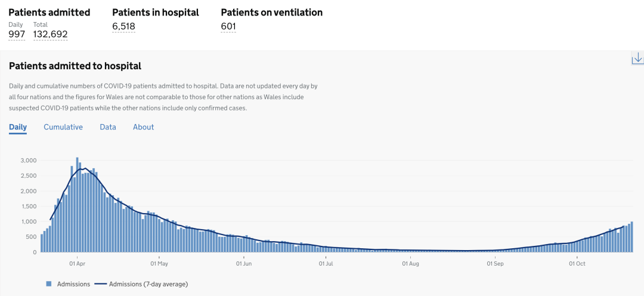Click the 'Patients in hospital' heading

click(156, 13)
